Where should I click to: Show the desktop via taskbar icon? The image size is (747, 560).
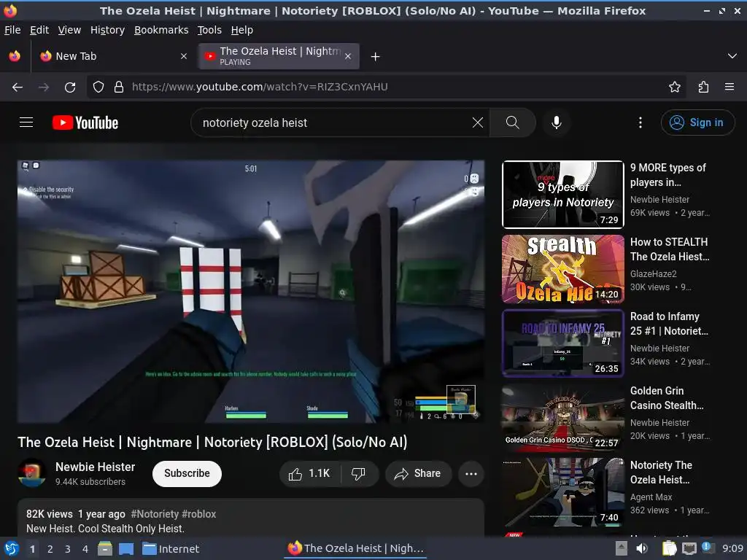[126, 549]
